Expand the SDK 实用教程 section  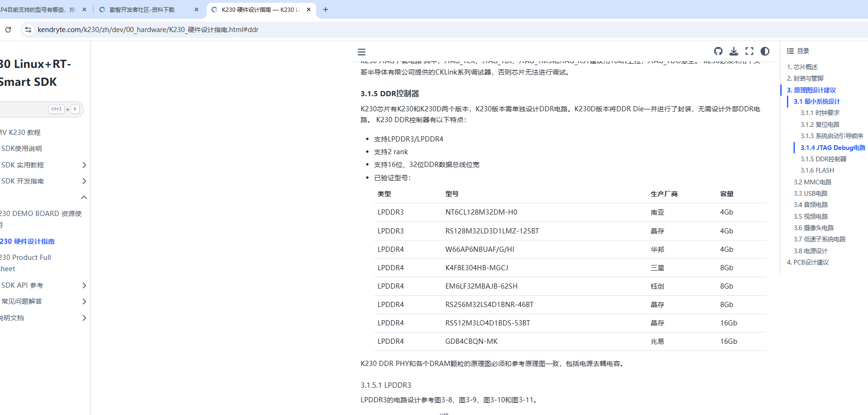[x=84, y=165]
